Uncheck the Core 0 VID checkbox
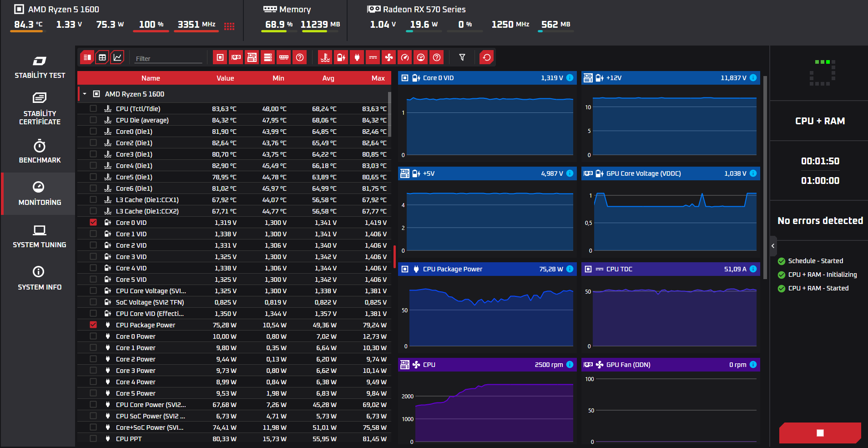Viewport: 868px width, 448px height. [93, 223]
